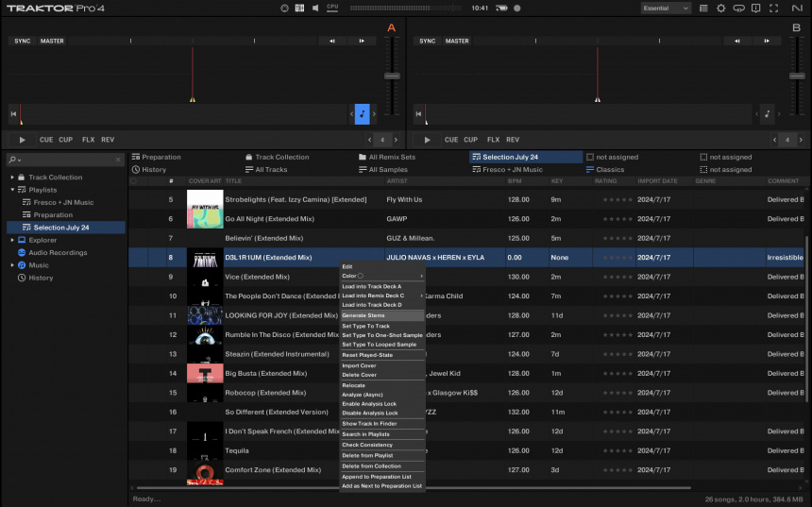Increase loop size on Deck A
The width and height of the screenshot is (812, 507).
(x=397, y=140)
